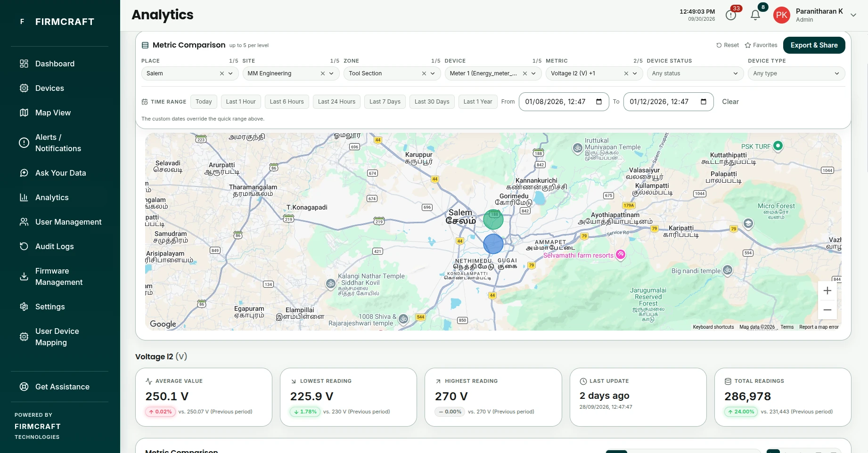Zoom out on the map
Image resolution: width=868 pixels, height=453 pixels.
827,310
